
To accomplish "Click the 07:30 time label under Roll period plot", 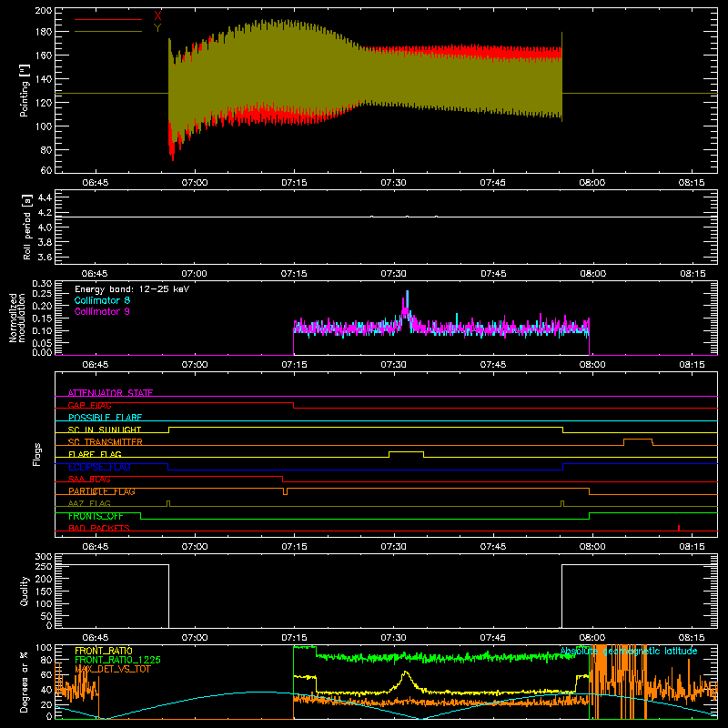I will 393,274.
